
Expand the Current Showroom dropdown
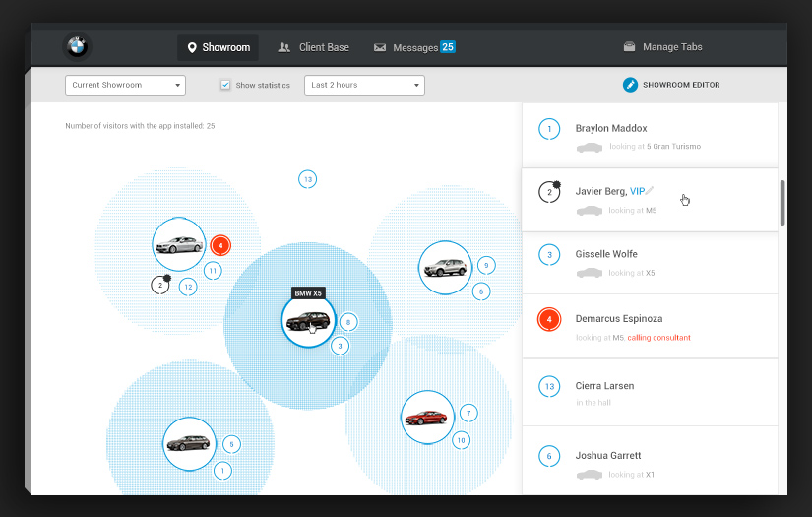point(125,85)
